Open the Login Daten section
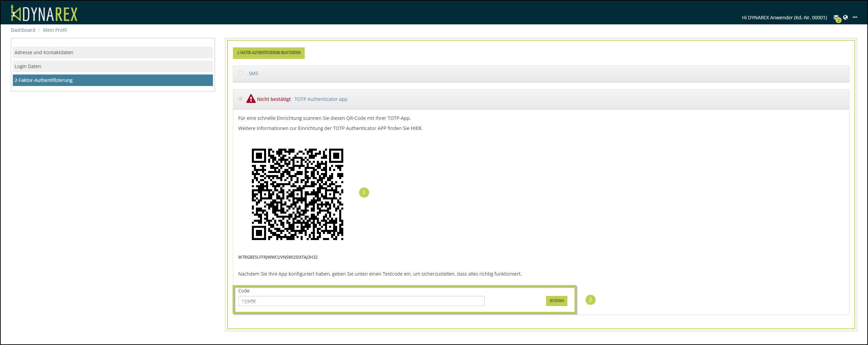The width and height of the screenshot is (868, 345). [x=112, y=66]
